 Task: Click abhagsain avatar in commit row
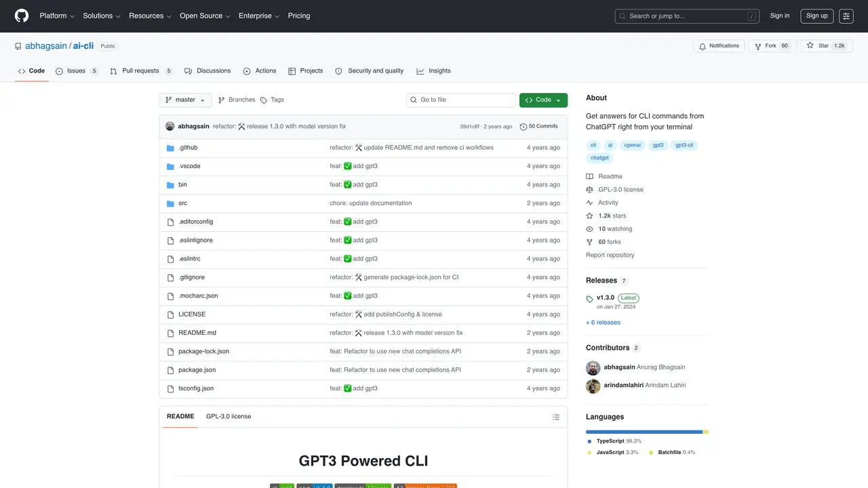pyautogui.click(x=170, y=126)
